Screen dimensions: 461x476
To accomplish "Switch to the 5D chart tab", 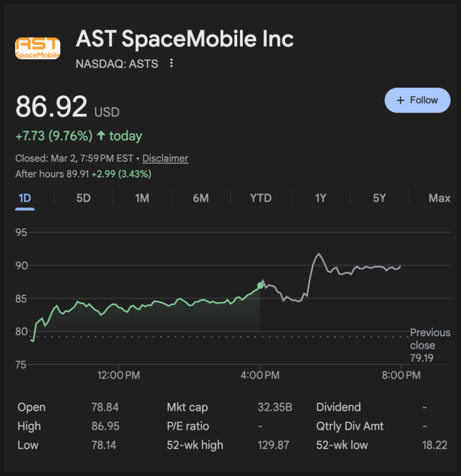I will tap(84, 198).
